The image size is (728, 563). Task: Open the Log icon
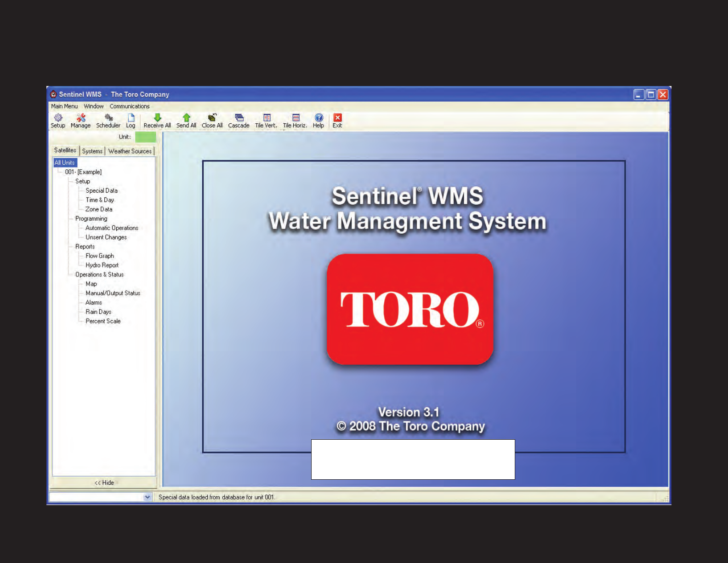point(131,121)
